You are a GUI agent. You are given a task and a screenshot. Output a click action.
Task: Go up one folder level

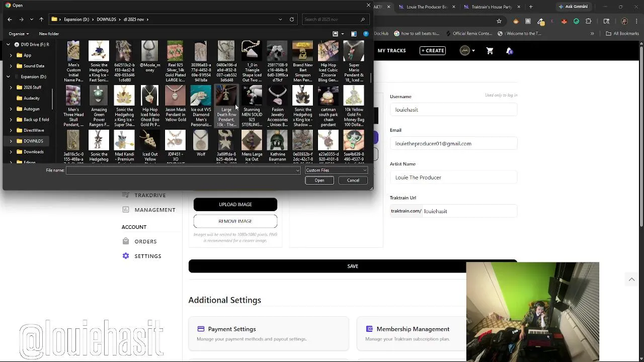click(x=41, y=19)
